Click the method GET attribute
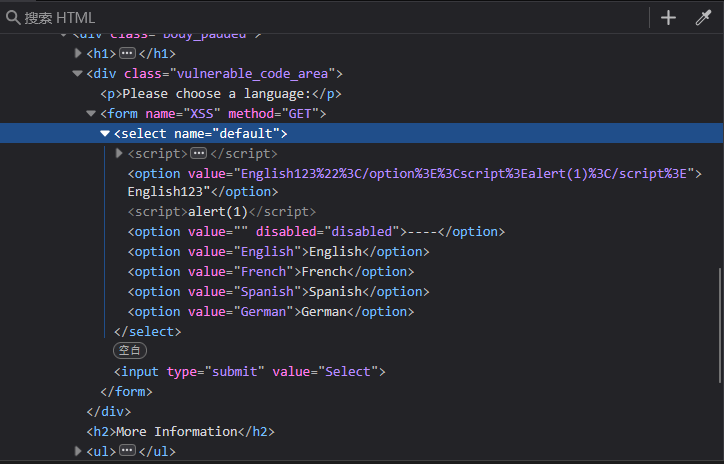Viewport: 724px width, 464px height. [x=274, y=114]
